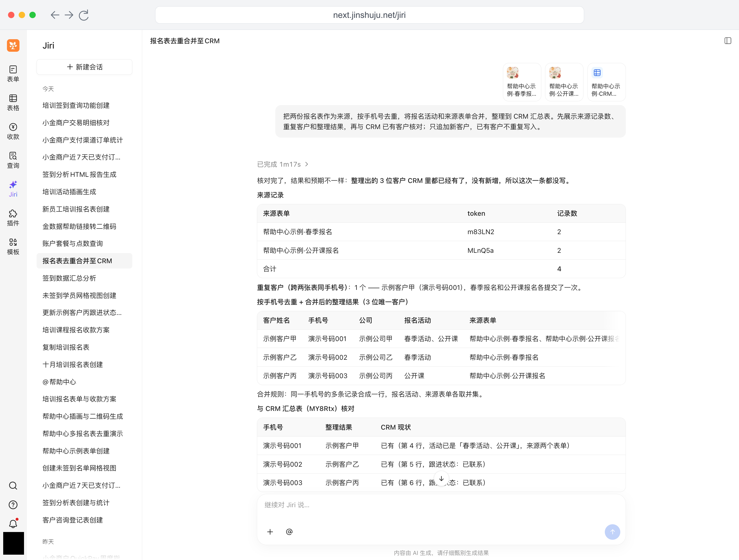The width and height of the screenshot is (739, 560).
Task: Open the 查询 query sidebar icon
Action: (x=13, y=160)
